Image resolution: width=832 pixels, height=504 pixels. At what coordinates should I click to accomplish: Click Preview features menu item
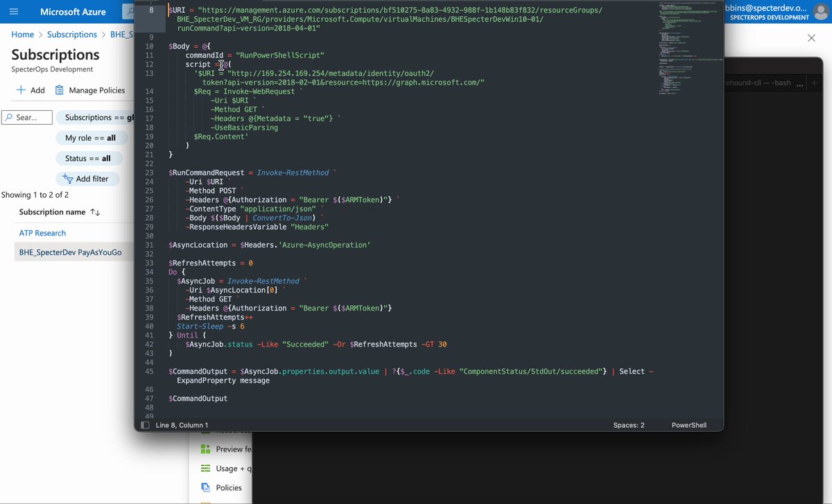click(x=234, y=449)
